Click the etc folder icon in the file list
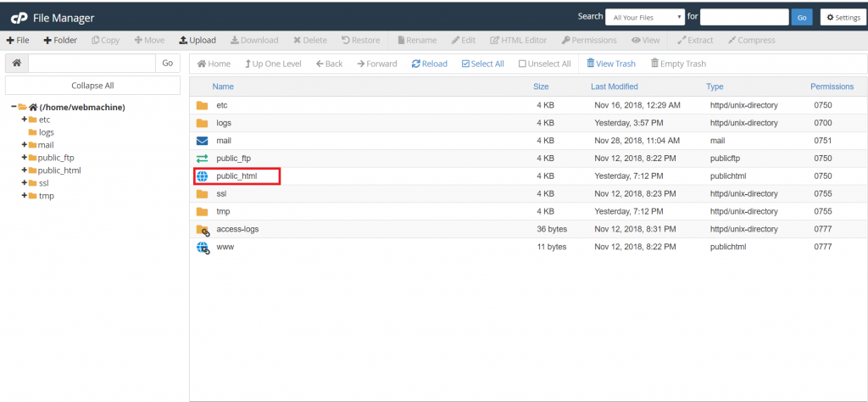Image resolution: width=868 pixels, height=402 pixels. tap(202, 105)
